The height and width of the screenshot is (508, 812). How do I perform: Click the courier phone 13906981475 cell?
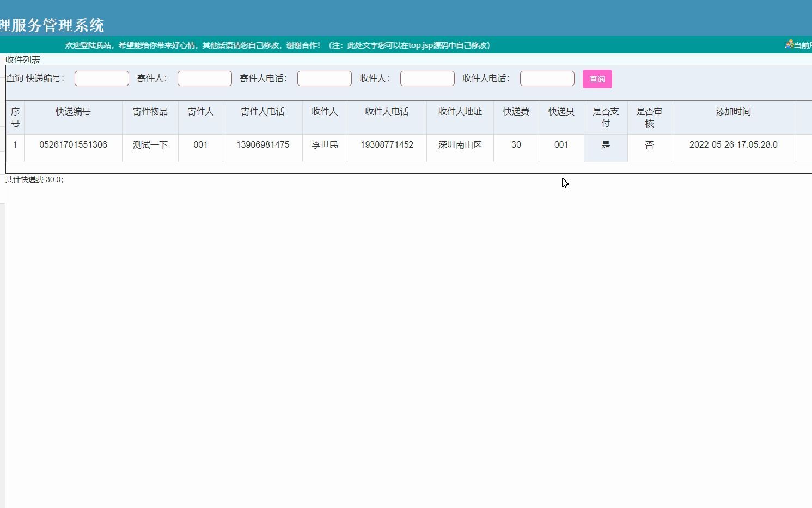pyautogui.click(x=262, y=144)
